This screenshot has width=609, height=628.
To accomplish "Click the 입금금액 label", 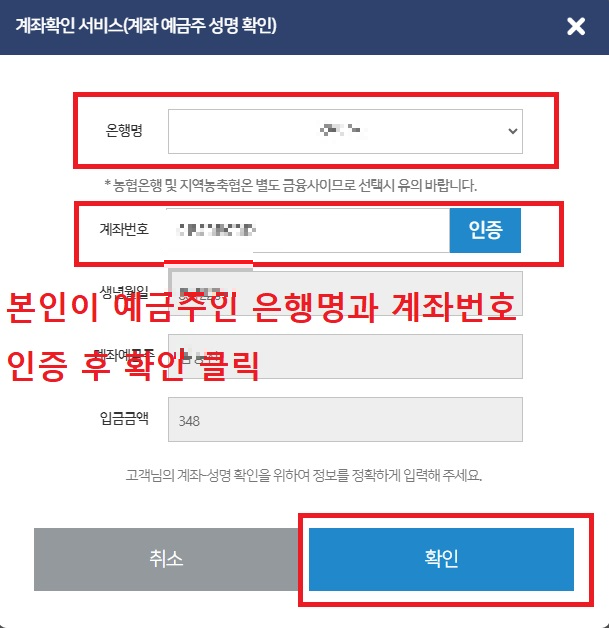I will (x=124, y=418).
